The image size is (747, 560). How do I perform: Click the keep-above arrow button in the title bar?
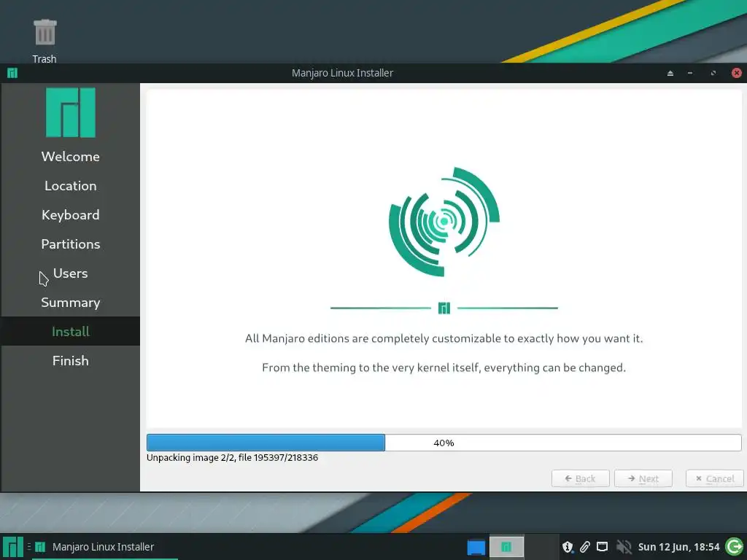[x=670, y=74]
